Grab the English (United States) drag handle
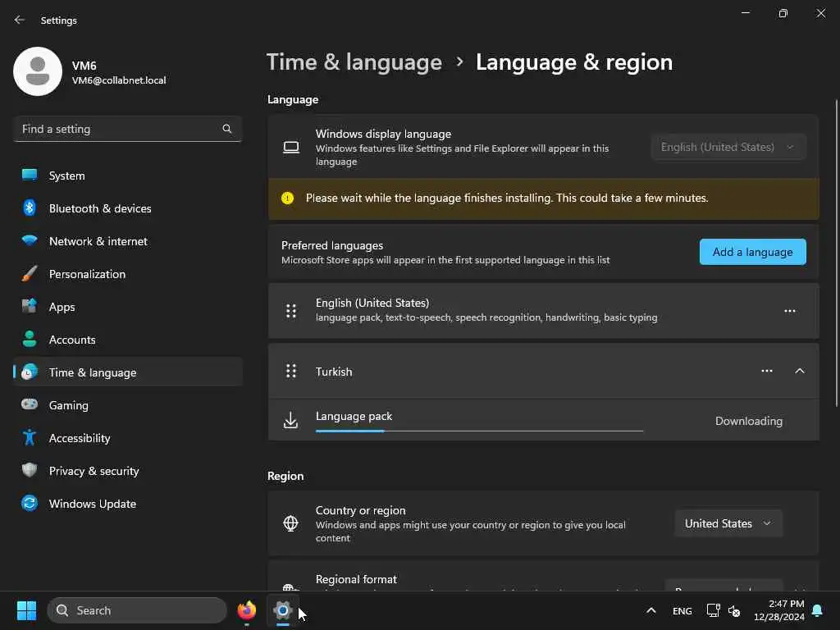Screen dimensions: 840x630 click(291, 311)
